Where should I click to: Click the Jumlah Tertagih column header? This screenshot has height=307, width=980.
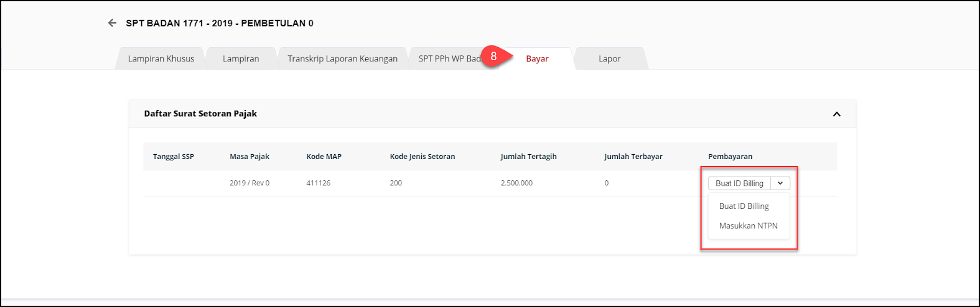click(x=528, y=157)
